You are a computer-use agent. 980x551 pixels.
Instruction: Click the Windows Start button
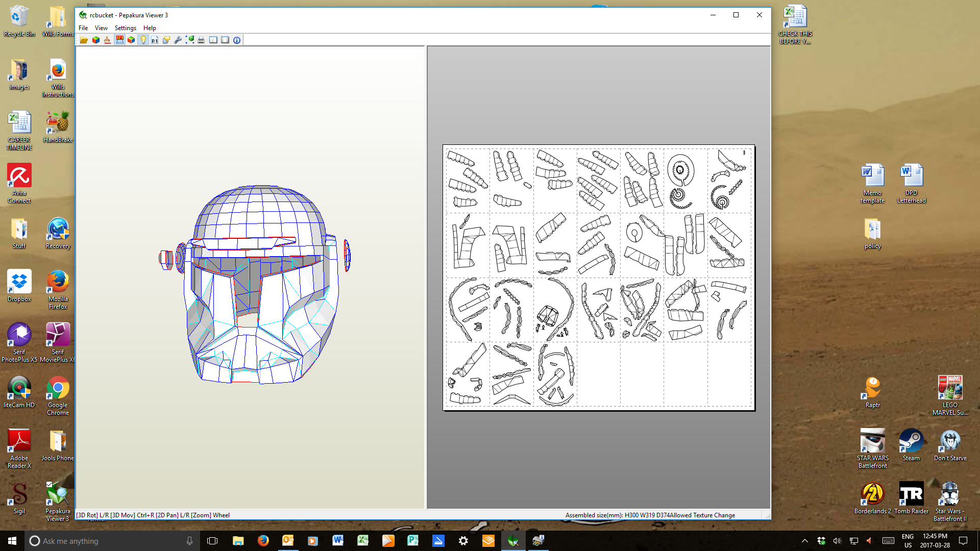12,541
